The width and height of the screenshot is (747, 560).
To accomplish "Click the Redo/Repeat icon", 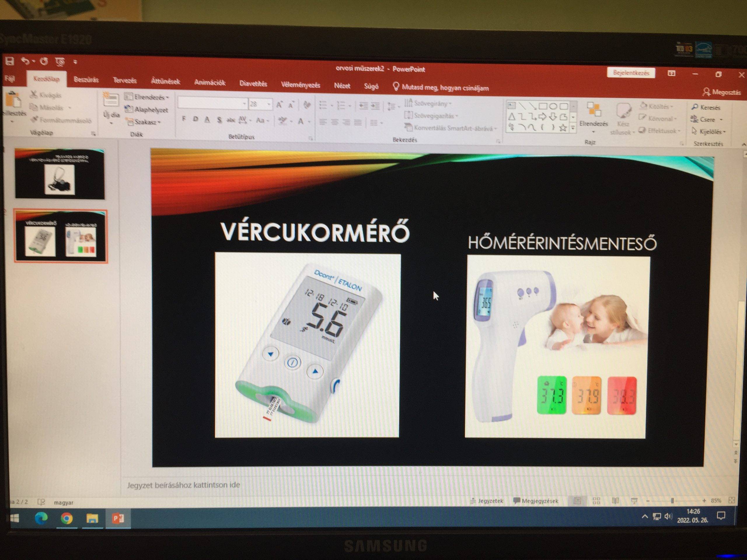I will click(44, 61).
